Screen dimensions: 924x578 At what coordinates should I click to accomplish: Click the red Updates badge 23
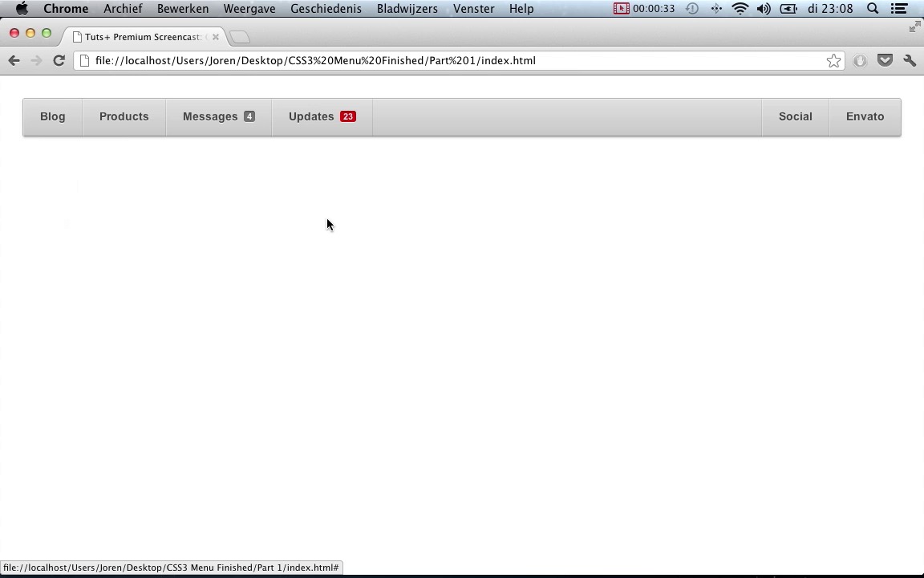tap(347, 116)
